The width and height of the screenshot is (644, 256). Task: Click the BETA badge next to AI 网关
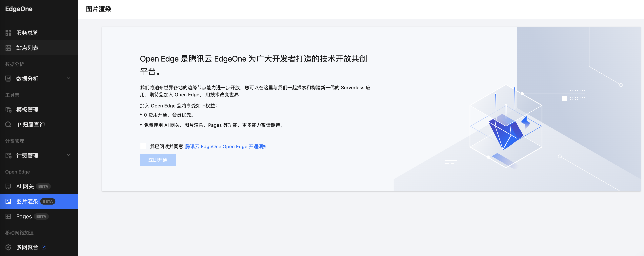click(x=43, y=186)
